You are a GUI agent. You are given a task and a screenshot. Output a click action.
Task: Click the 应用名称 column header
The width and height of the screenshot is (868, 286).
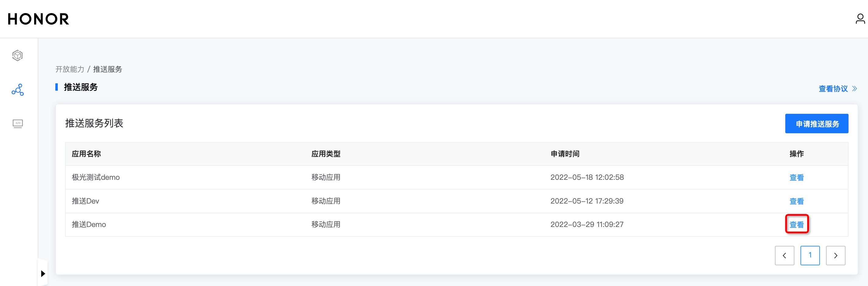86,154
